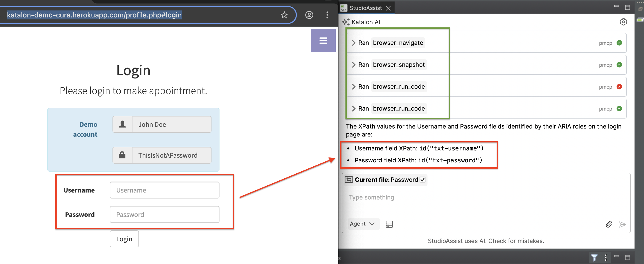Expand the Ran browser_navigate entry
Screen dimensions: 644x264
pos(354,43)
